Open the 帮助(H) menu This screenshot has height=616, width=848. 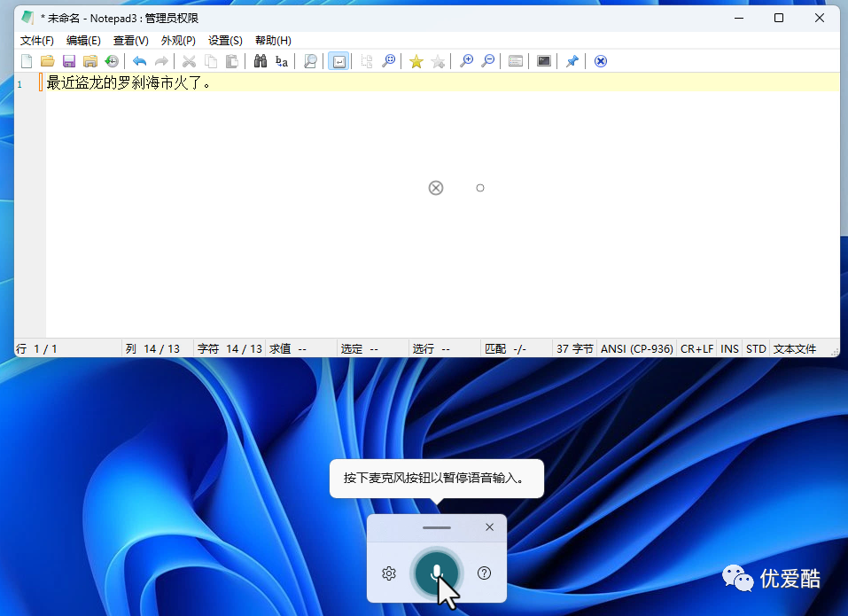coord(273,41)
